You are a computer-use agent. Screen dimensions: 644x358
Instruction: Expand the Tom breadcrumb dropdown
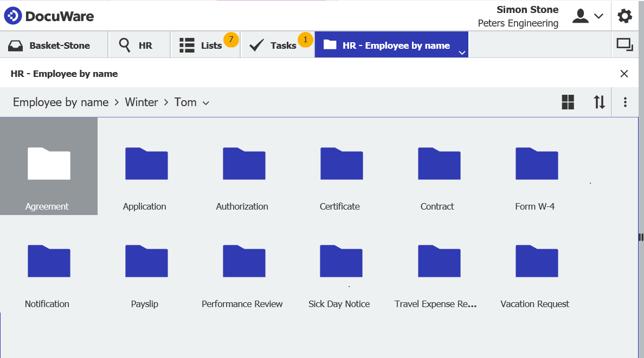(x=206, y=103)
